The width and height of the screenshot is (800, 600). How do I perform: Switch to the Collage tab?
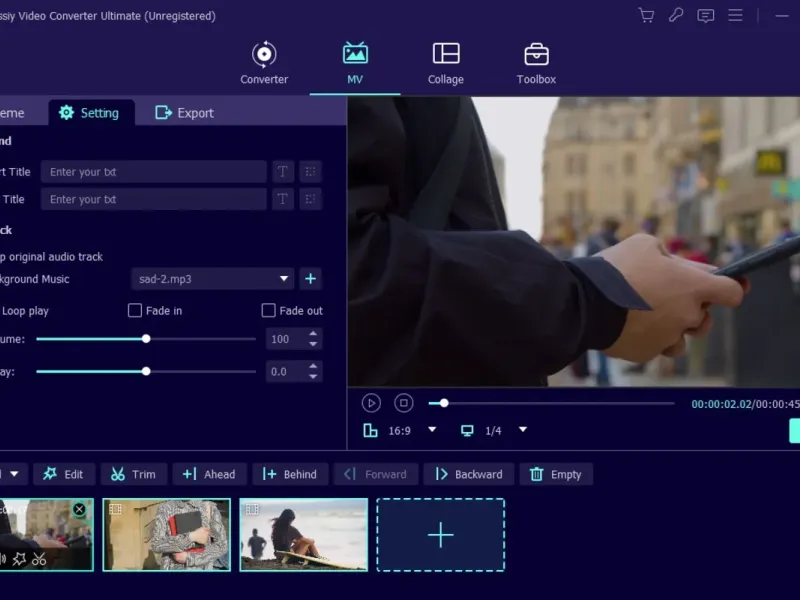point(446,63)
